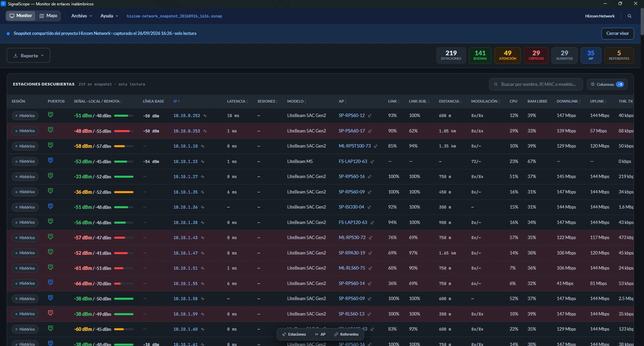Image resolution: width=644 pixels, height=346 pixels.
Task: Click the link icon beside AP SP-ISO30-04
Action: [x=369, y=208]
